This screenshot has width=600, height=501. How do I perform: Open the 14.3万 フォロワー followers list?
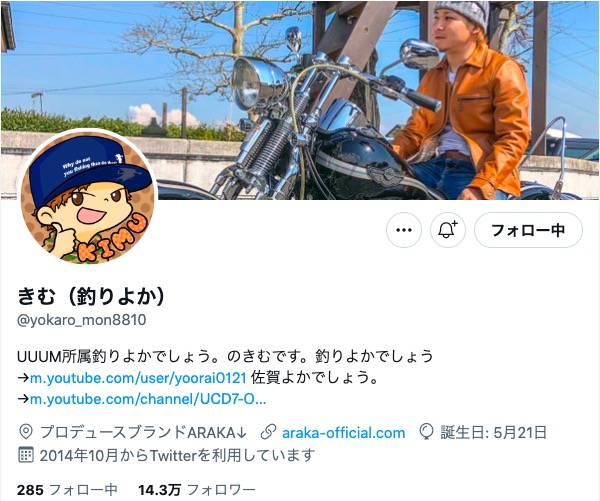pyautogui.click(x=197, y=490)
